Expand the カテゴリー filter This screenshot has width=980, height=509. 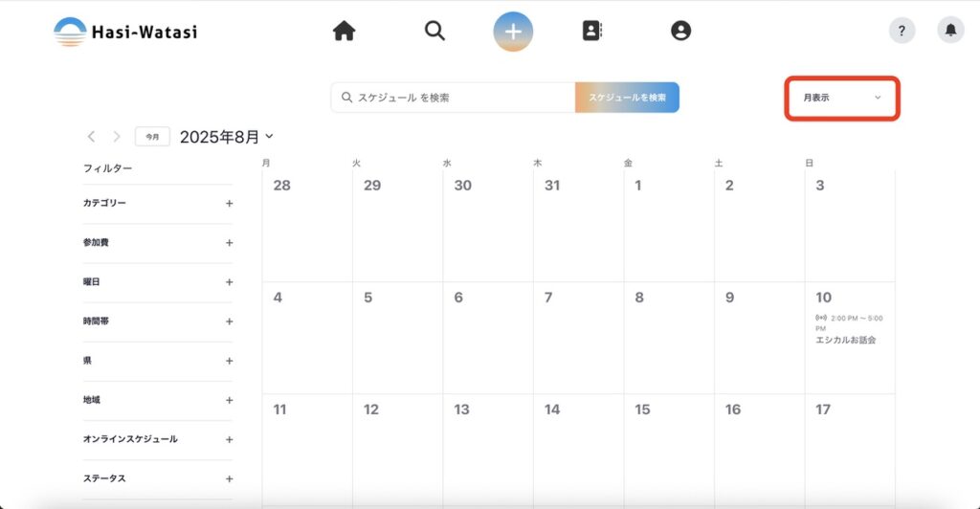click(229, 204)
